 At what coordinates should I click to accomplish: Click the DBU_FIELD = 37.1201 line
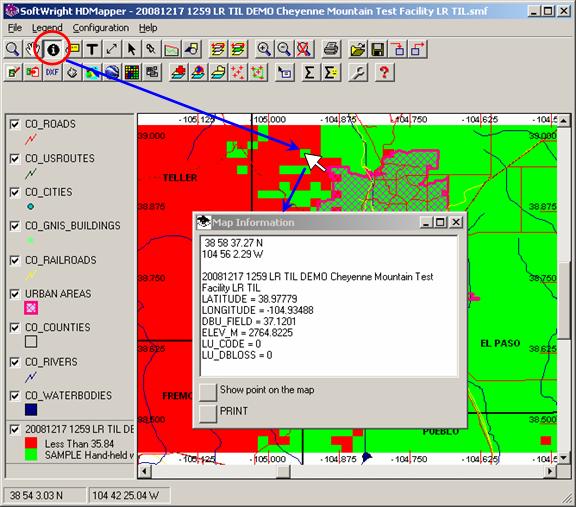pos(249,321)
